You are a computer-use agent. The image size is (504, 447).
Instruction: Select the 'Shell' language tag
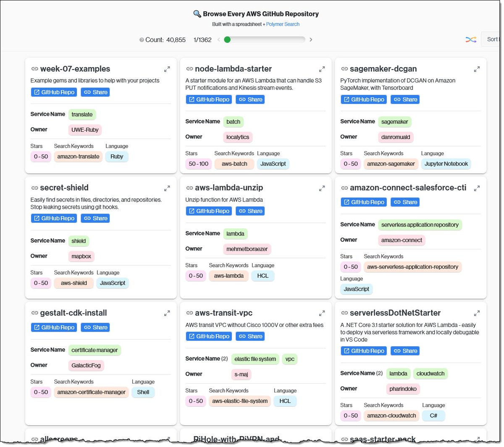tap(143, 392)
